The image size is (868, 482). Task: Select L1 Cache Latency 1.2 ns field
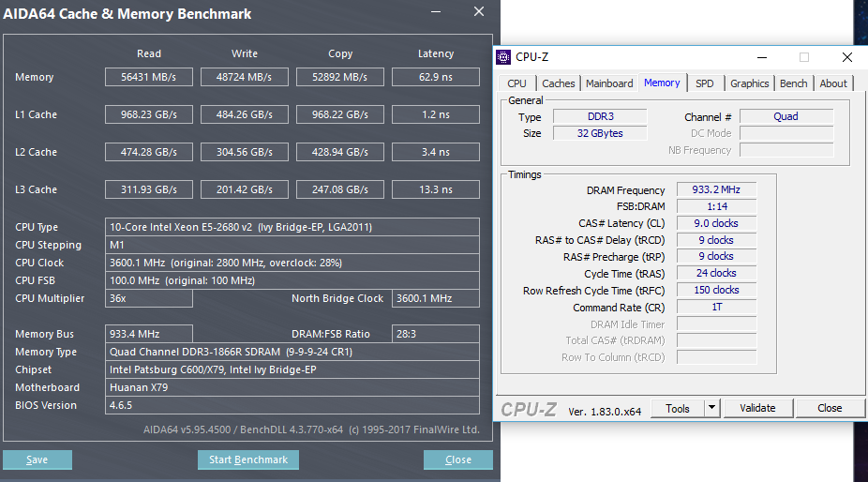[436, 114]
